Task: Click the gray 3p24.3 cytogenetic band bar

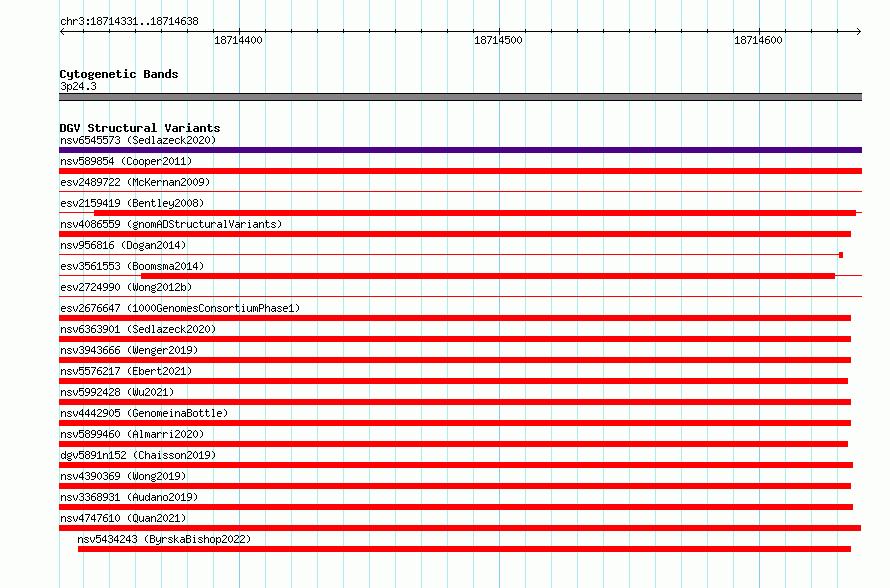Action: [460, 97]
